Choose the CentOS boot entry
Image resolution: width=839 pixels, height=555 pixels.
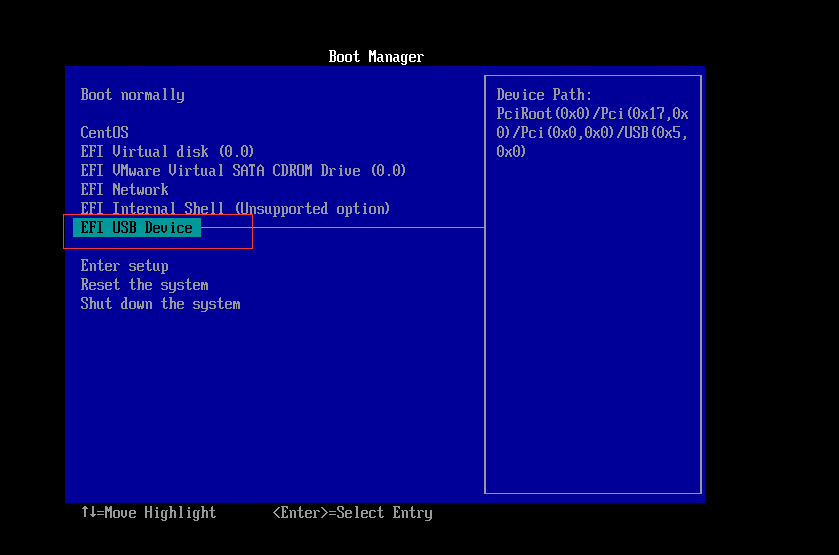pyautogui.click(x=104, y=133)
